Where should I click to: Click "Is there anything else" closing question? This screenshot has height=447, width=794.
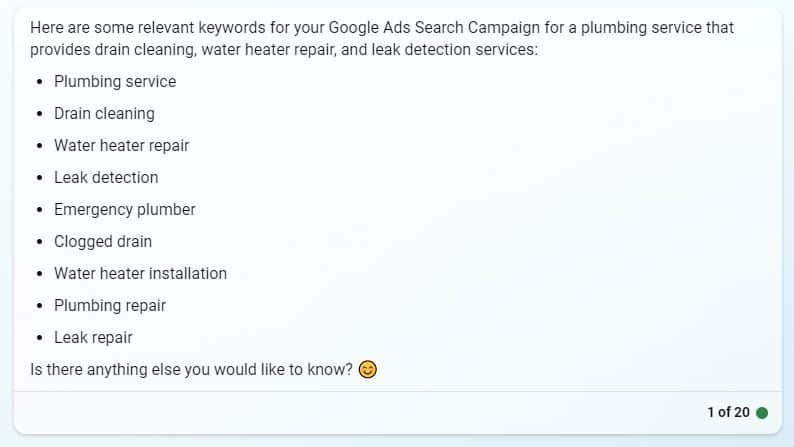point(191,370)
